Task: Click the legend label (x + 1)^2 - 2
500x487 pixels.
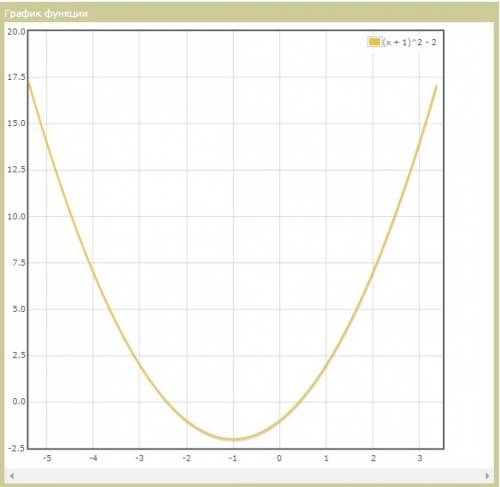Action: pyautogui.click(x=409, y=42)
